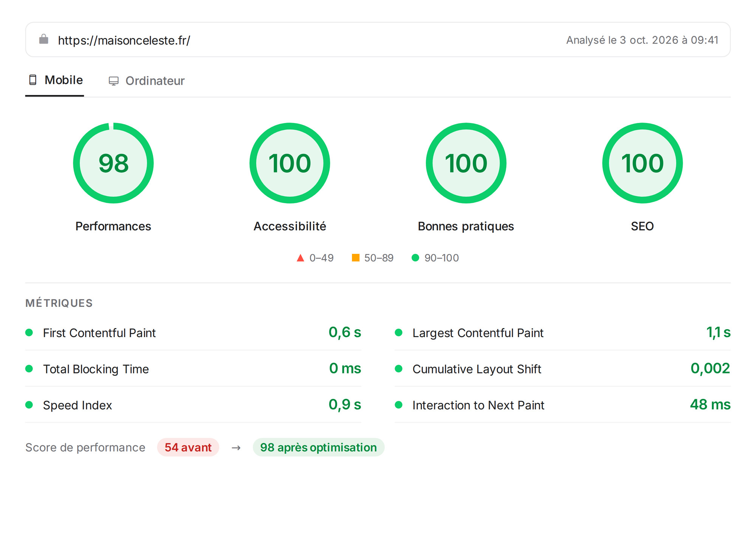This screenshot has height=538, width=756.
Task: Click the SEO label
Action: tap(643, 226)
